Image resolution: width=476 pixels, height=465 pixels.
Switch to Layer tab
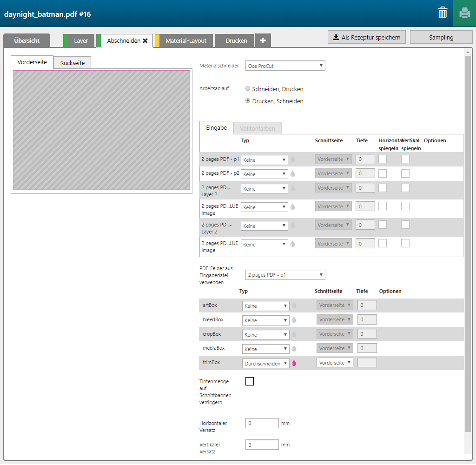pos(79,40)
